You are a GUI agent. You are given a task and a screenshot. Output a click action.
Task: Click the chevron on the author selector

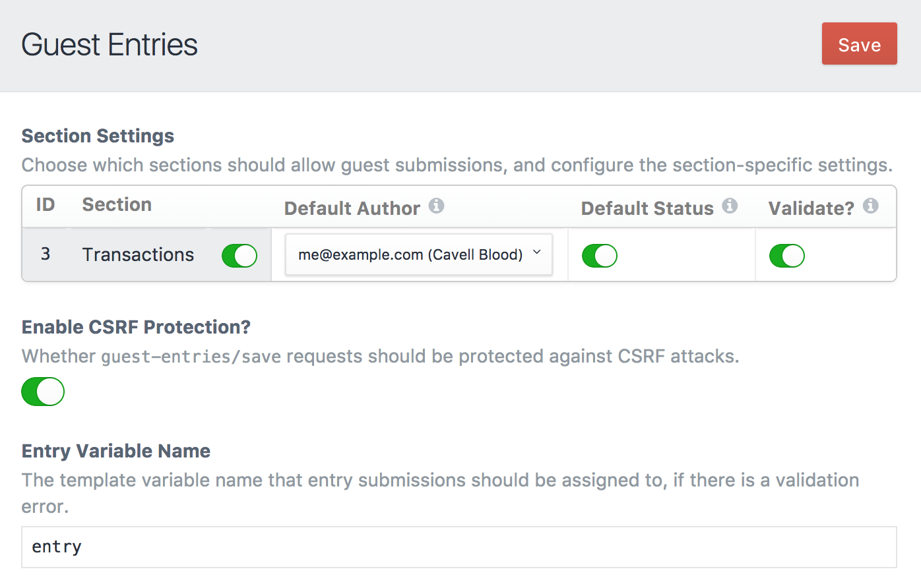coord(536,254)
